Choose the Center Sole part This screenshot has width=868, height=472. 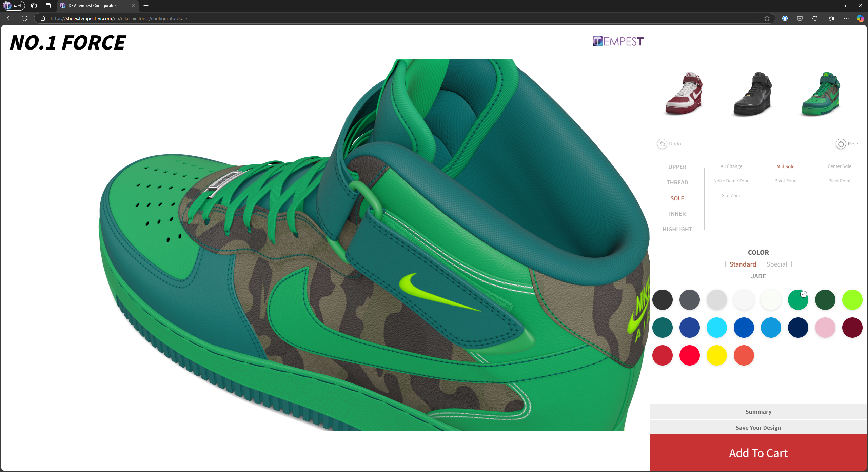click(x=840, y=166)
